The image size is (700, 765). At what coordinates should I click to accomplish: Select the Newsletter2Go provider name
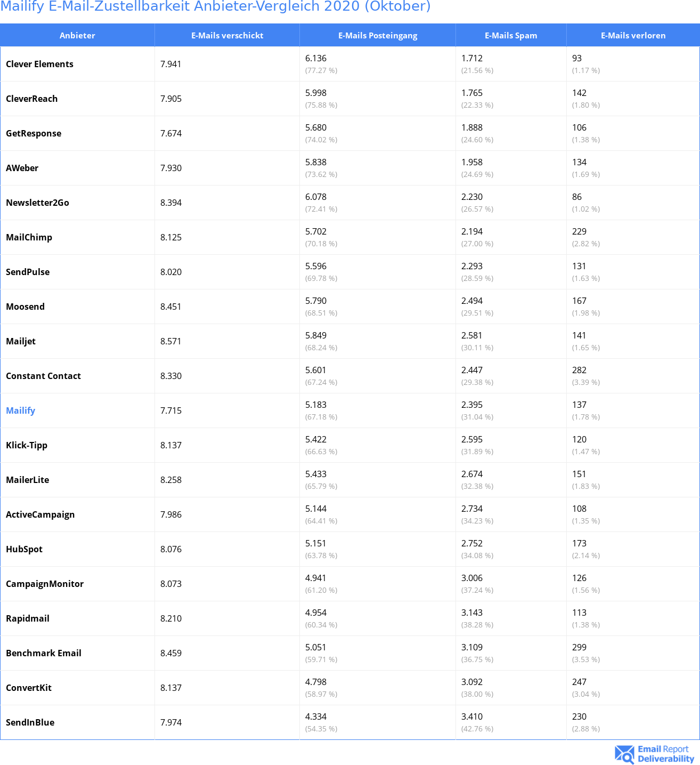[x=37, y=203]
